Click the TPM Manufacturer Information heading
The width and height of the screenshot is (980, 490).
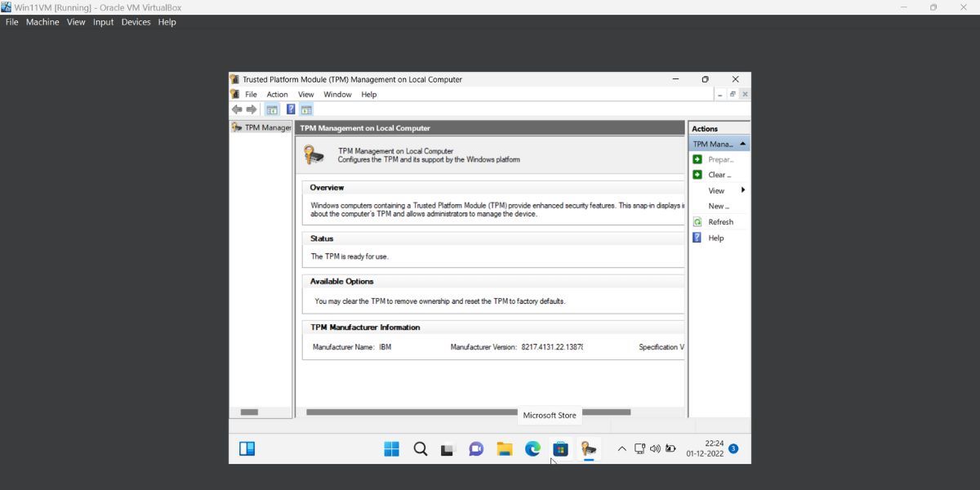365,327
